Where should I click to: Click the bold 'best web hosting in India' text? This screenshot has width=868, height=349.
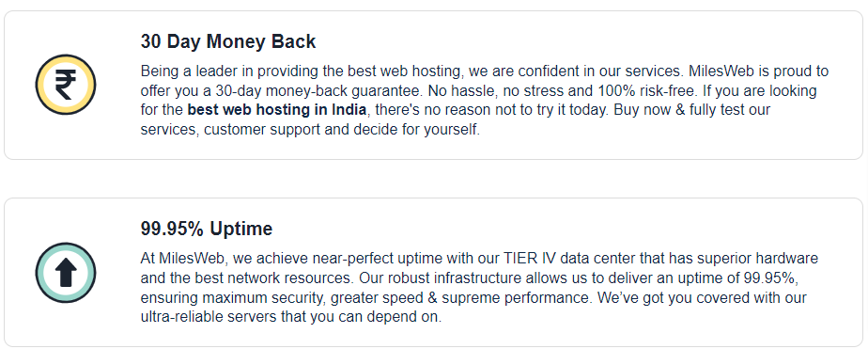tap(277, 110)
